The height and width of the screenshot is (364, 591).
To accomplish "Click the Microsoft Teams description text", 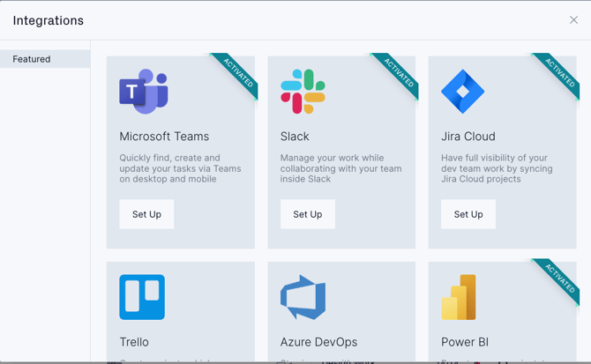I will click(x=180, y=168).
